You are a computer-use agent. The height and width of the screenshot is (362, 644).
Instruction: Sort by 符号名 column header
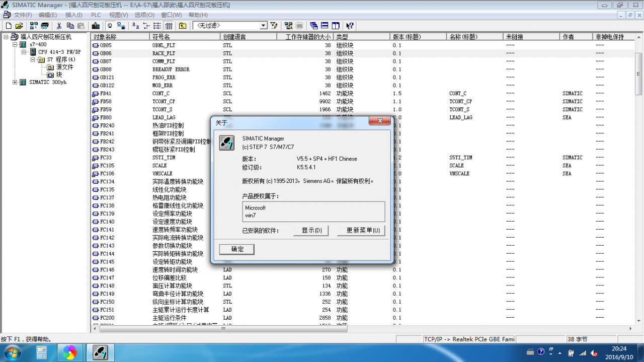tap(186, 37)
